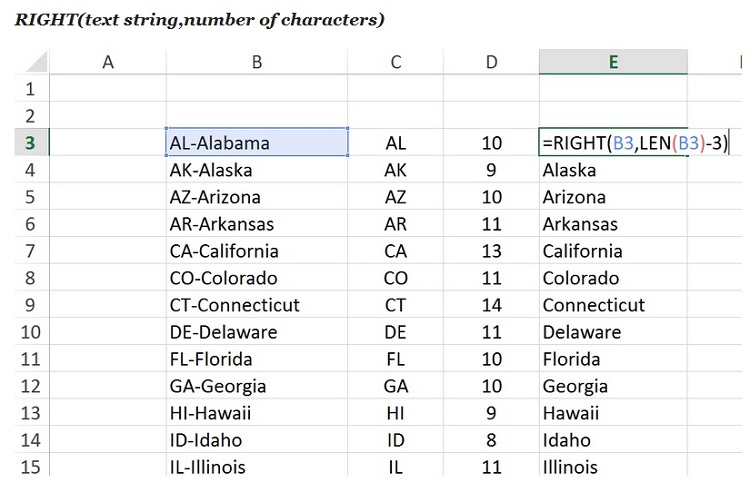Click the column A header
The image size is (750, 482).
[108, 62]
